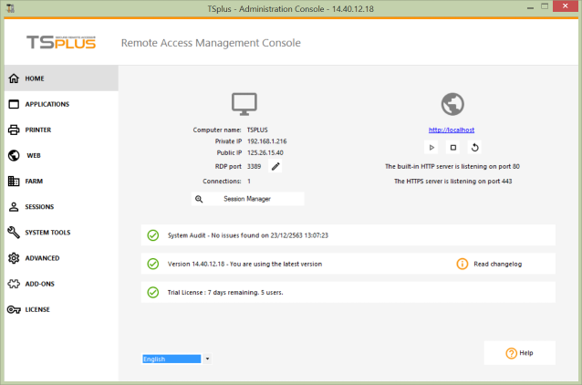582x385 pixels.
Task: Click Version 14.40.12.18 latest version text
Action: [x=245, y=264]
